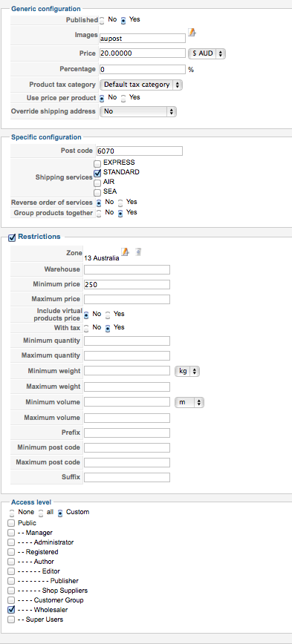Focus the Minimum price input field
Viewport: 292px width, 644px height.
pyautogui.click(x=127, y=284)
